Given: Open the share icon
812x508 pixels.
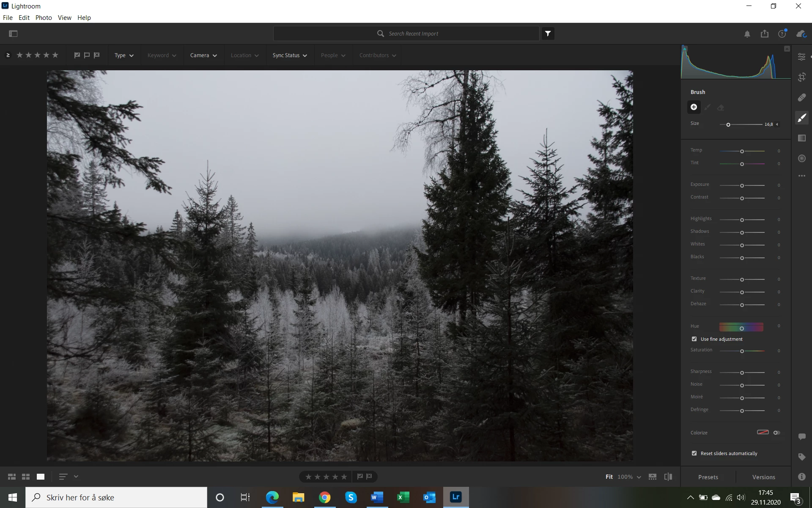Looking at the screenshot, I should coord(764,34).
